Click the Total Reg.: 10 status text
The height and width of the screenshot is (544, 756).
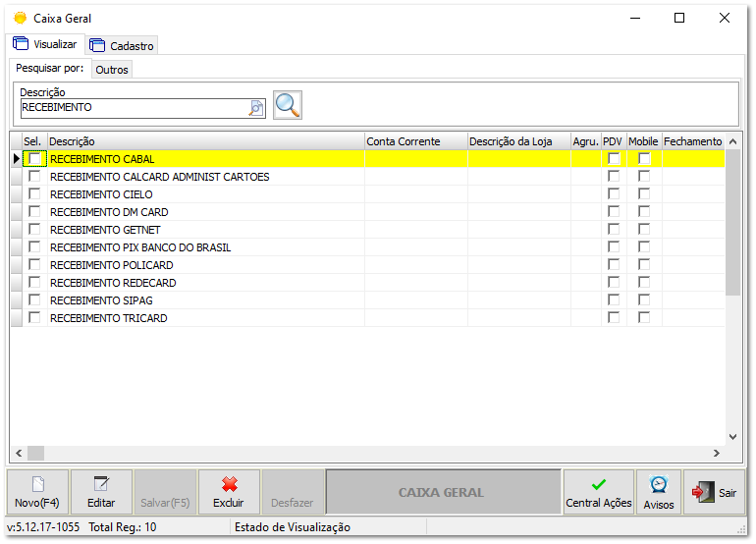pos(123,527)
